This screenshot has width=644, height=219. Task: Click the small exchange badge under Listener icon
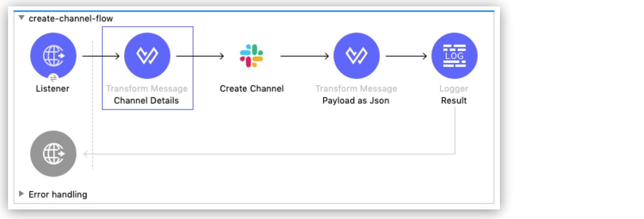click(53, 78)
